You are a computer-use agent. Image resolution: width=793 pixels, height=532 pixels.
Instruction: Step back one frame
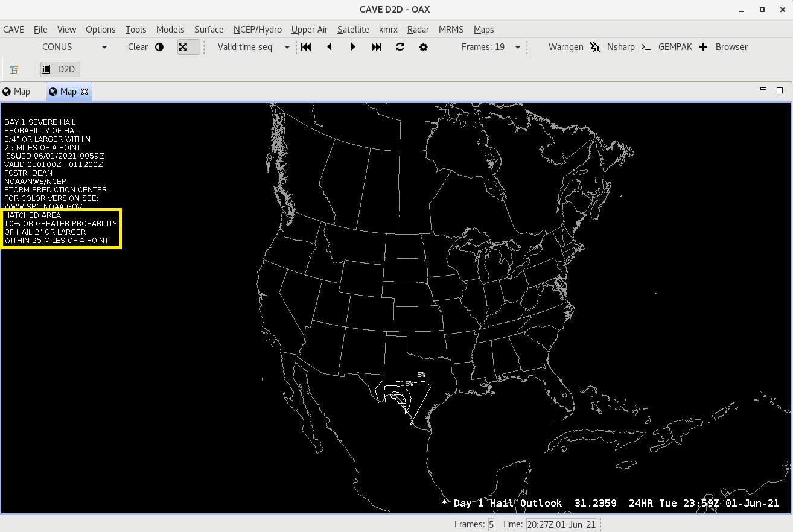(330, 47)
